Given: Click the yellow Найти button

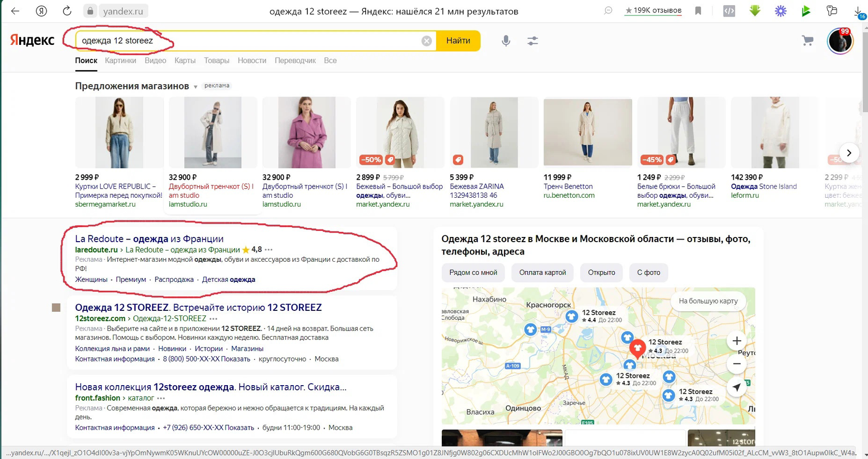Looking at the screenshot, I should pos(458,41).
